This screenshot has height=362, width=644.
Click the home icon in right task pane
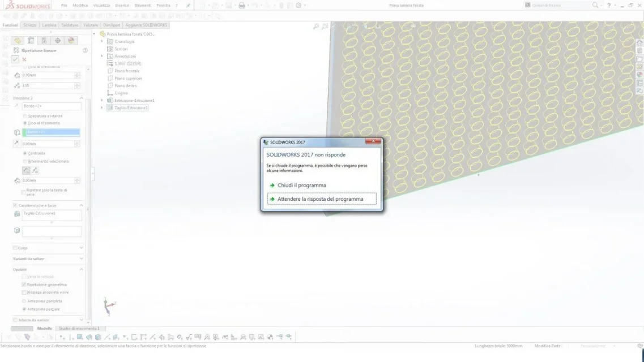(x=639, y=43)
